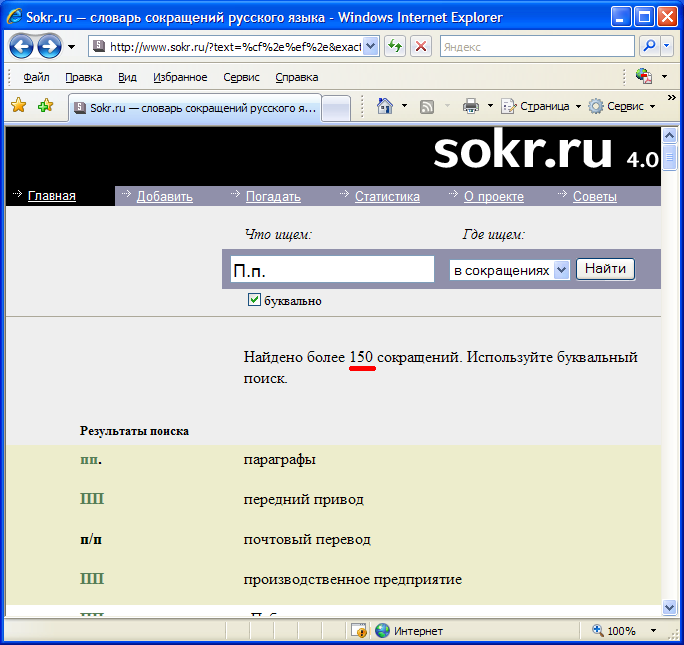Open the Статистика navigation link
The height and width of the screenshot is (645, 684).
(x=387, y=196)
